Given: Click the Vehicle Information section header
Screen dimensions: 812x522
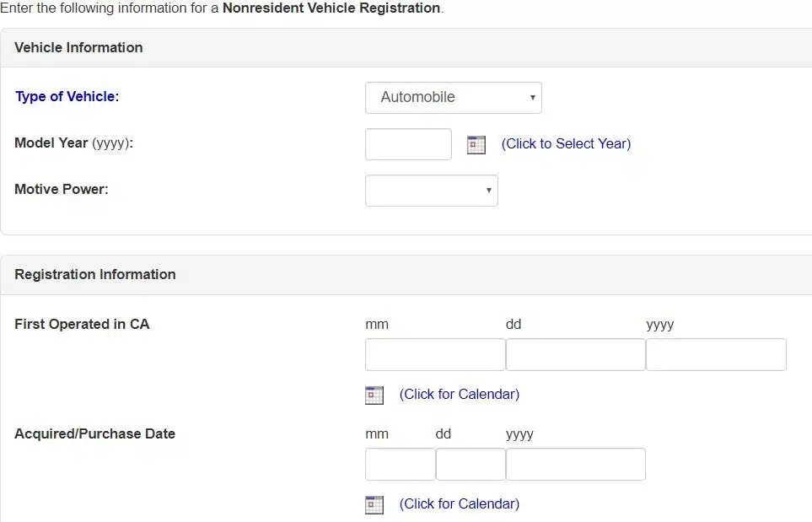Looking at the screenshot, I should (78, 47).
